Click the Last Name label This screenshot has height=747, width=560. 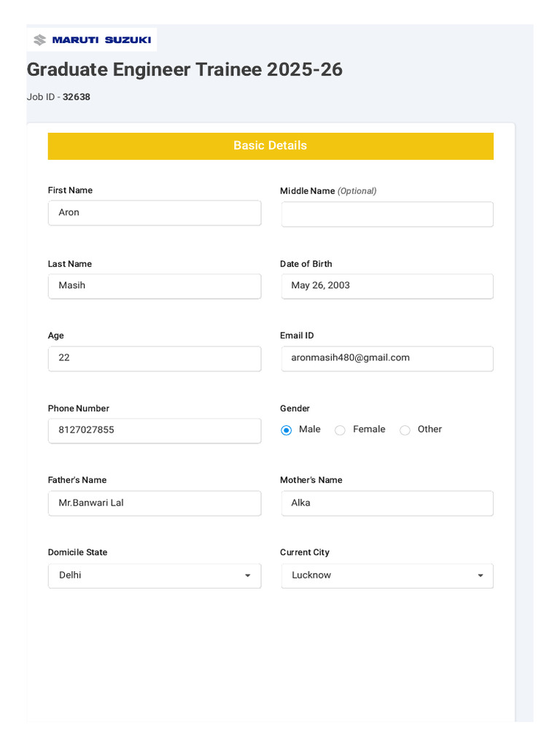point(69,264)
